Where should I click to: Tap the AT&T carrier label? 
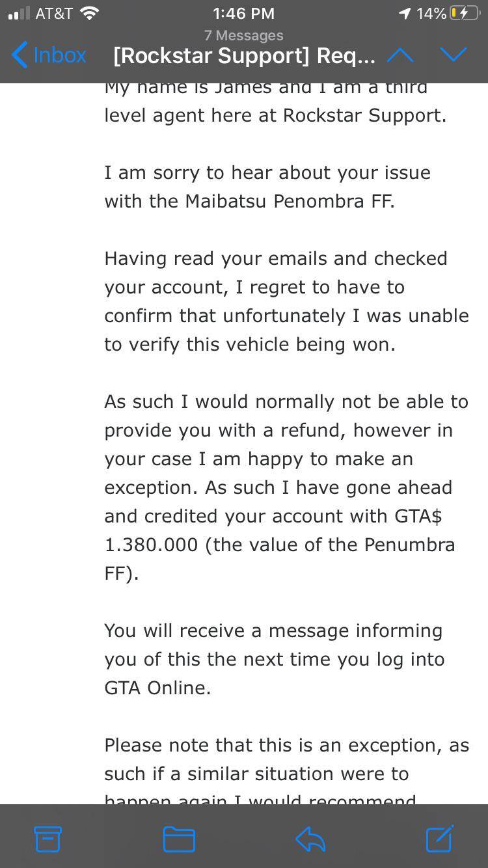click(x=54, y=13)
